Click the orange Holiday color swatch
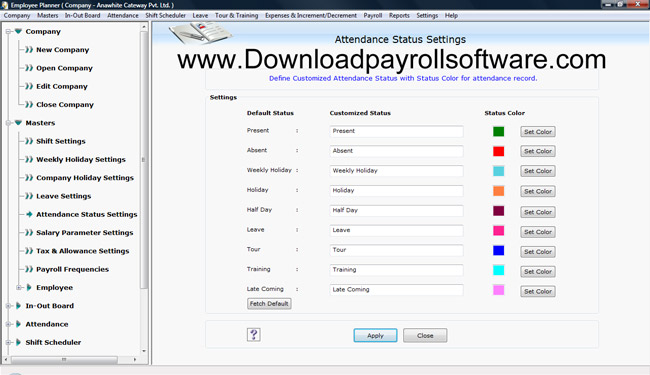Screen dimensions: 650x375 click(498, 191)
